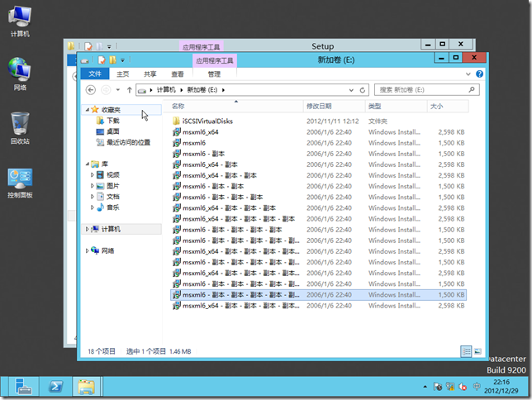Open the 计算机 desktop icon

pyautogui.click(x=20, y=21)
